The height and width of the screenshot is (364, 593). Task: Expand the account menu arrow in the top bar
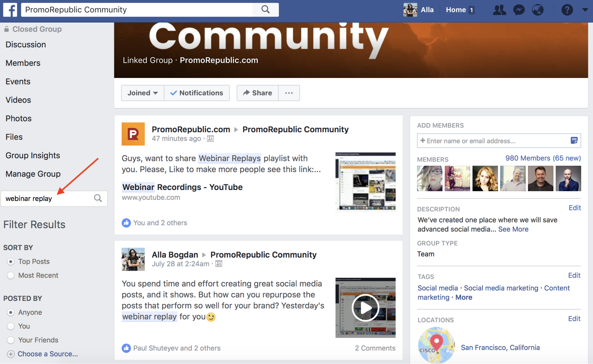(585, 10)
